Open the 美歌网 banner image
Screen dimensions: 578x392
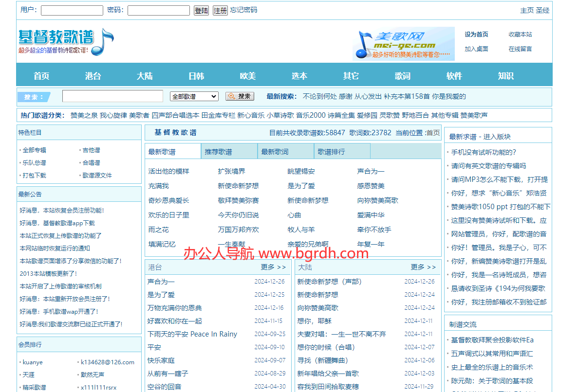coord(403,44)
